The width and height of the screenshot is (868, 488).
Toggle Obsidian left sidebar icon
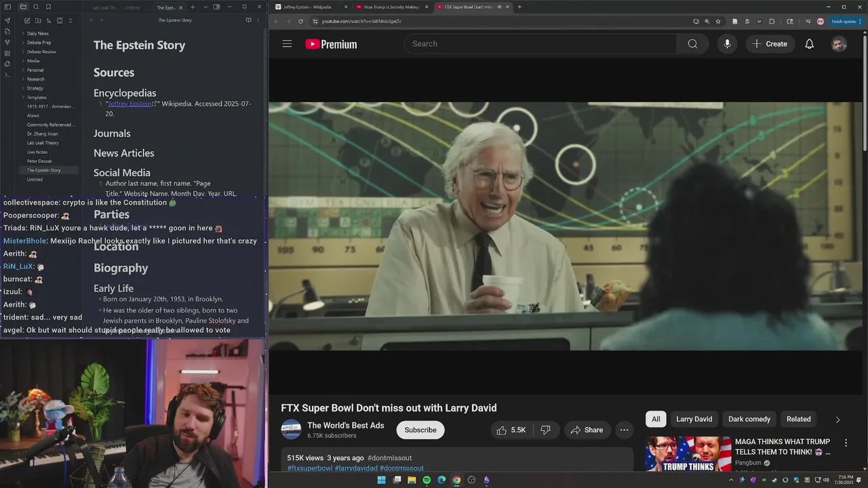point(7,7)
